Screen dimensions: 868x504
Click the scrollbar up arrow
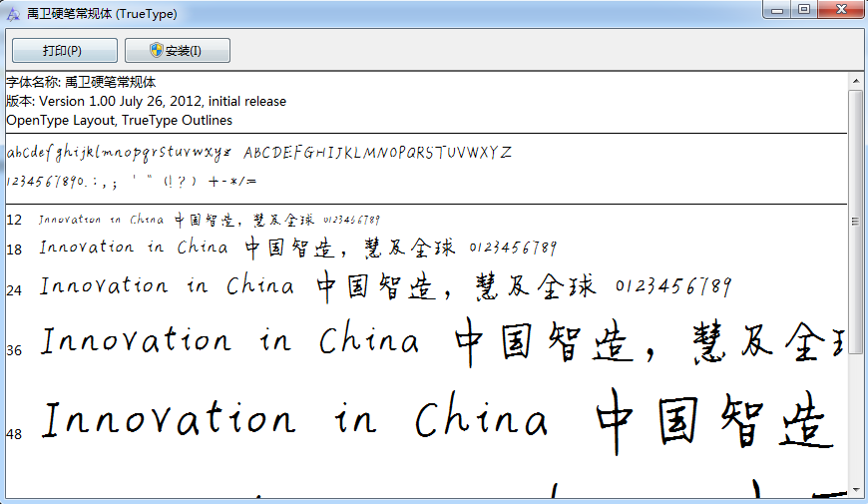(x=856, y=81)
